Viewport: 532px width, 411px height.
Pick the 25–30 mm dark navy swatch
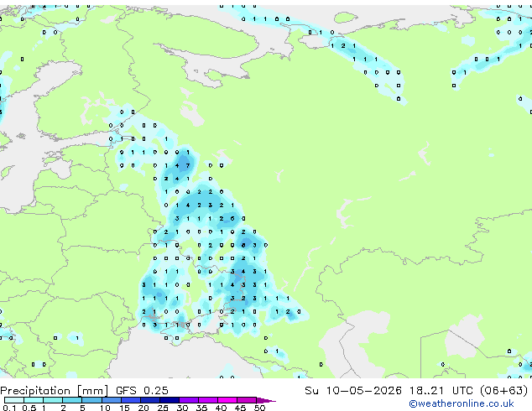coord(169,400)
